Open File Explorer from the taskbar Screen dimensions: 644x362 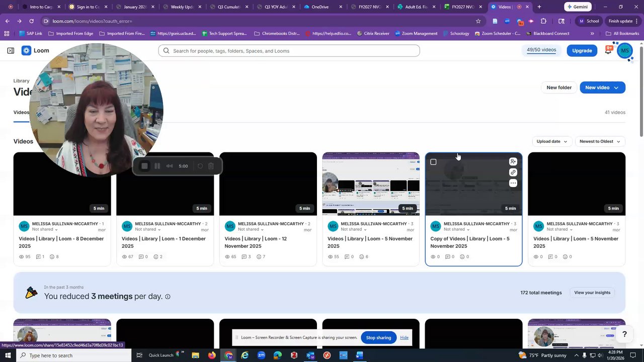point(195,355)
